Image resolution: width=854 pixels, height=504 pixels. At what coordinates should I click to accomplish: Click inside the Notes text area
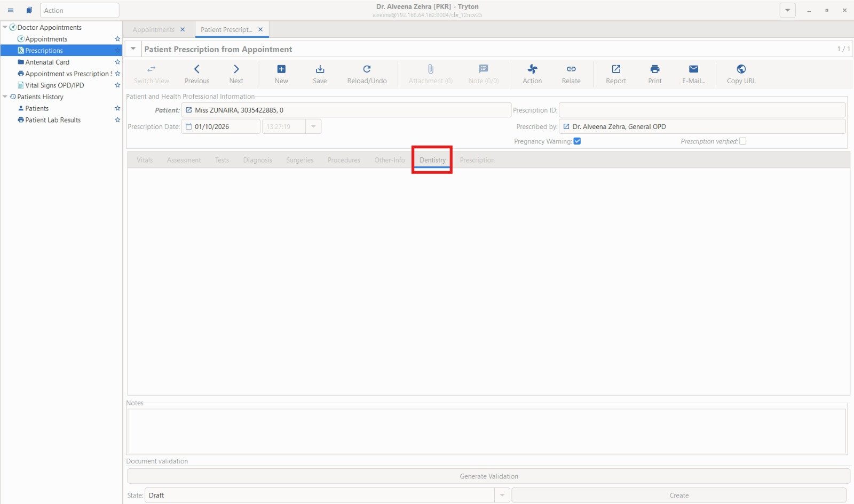point(486,431)
